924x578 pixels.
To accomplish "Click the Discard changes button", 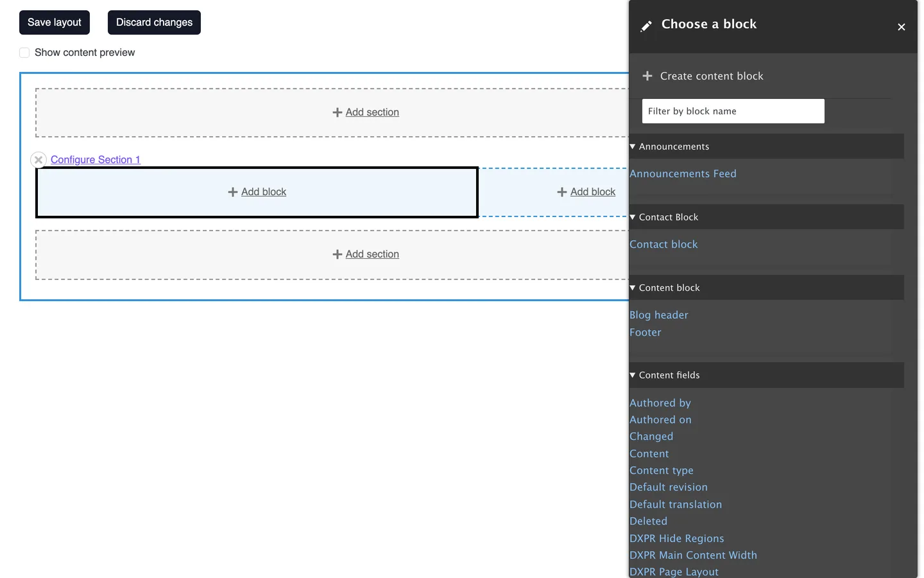I will [x=154, y=22].
